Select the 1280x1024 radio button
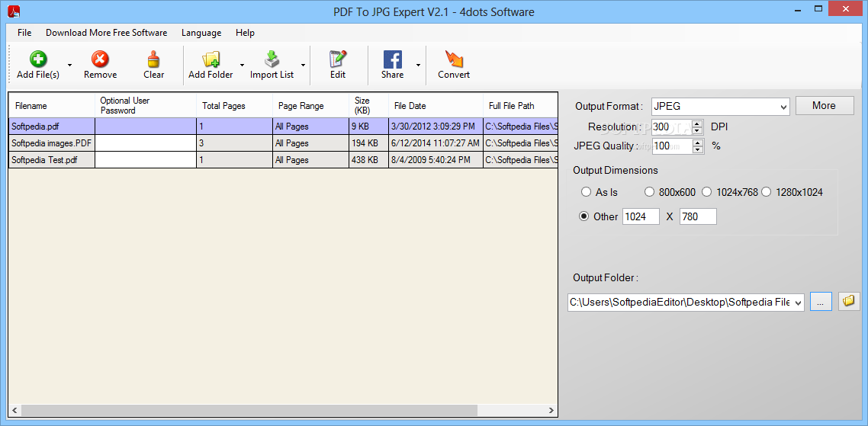 pos(766,193)
